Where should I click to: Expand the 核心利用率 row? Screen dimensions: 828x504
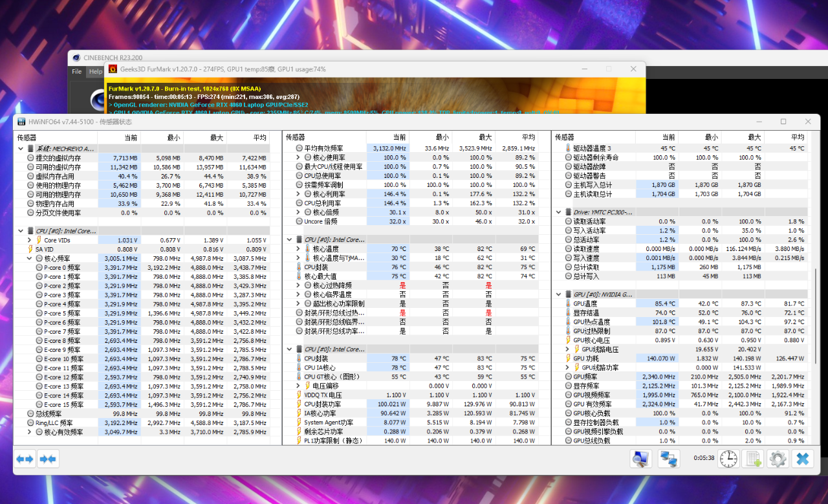coord(298,194)
